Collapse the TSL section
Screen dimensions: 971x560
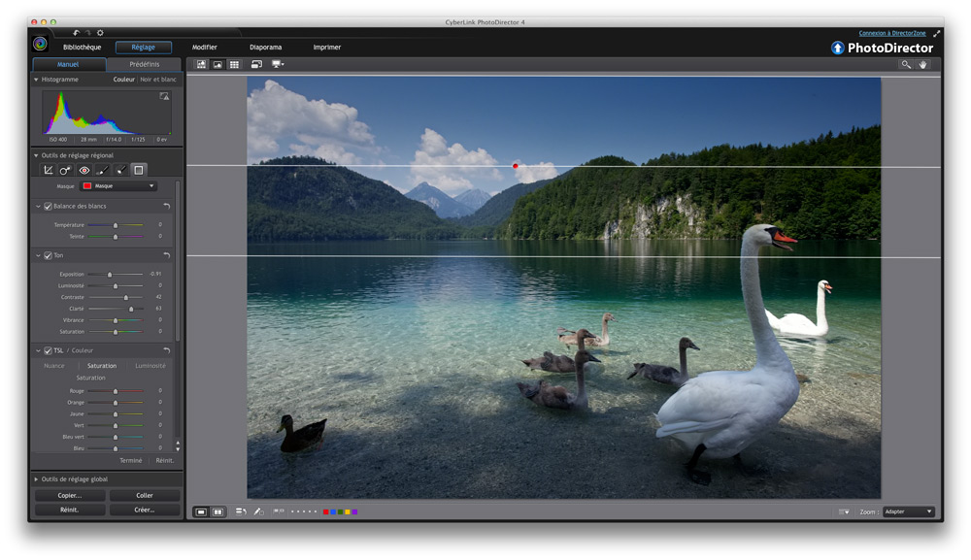tap(39, 351)
